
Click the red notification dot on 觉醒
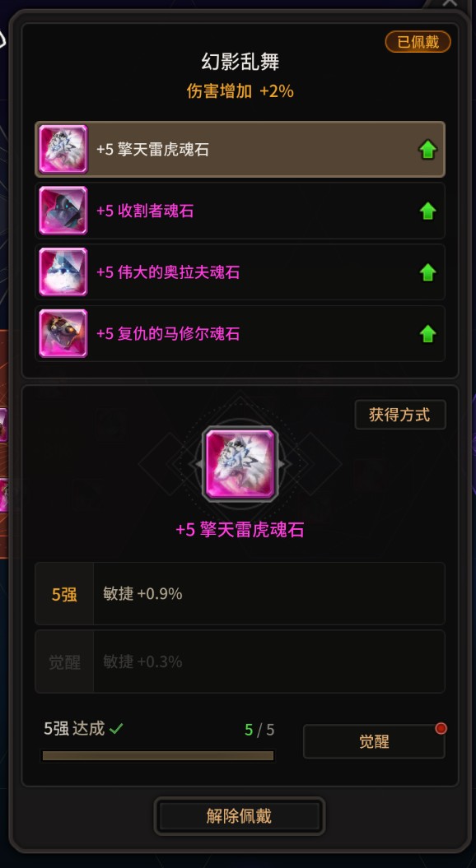[x=441, y=728]
